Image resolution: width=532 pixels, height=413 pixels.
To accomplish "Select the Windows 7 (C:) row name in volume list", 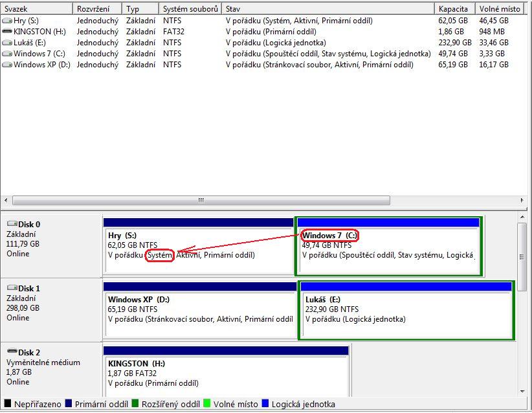I will point(39,54).
